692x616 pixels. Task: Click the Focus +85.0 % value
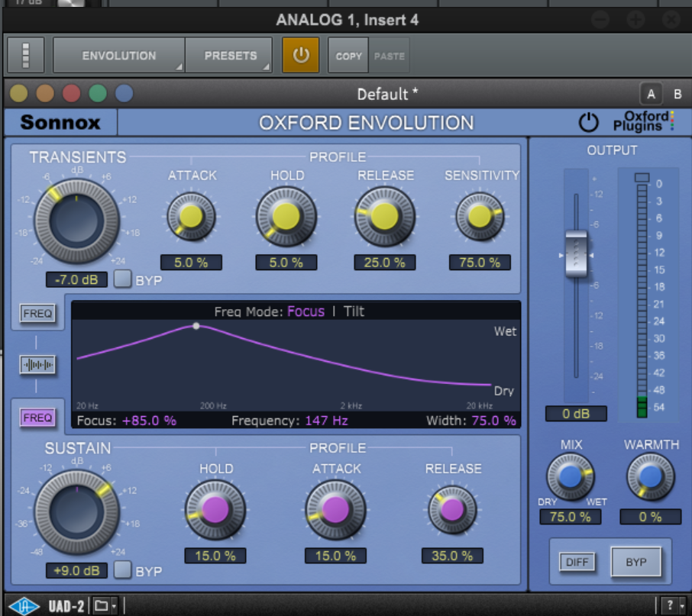149,421
